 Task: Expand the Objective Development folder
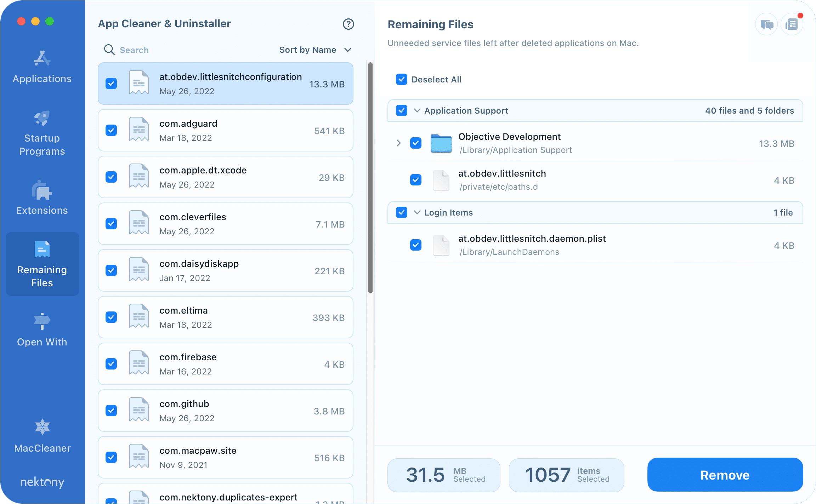398,143
